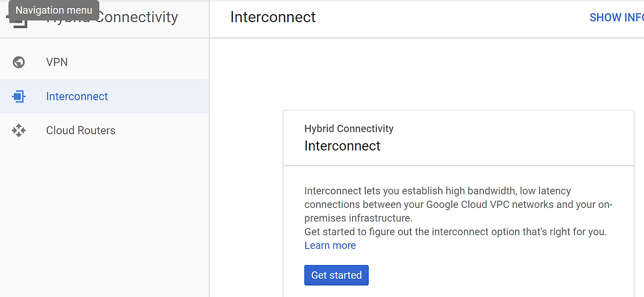Open the Interconnect section from sidebar
The width and height of the screenshot is (644, 297).
77,96
